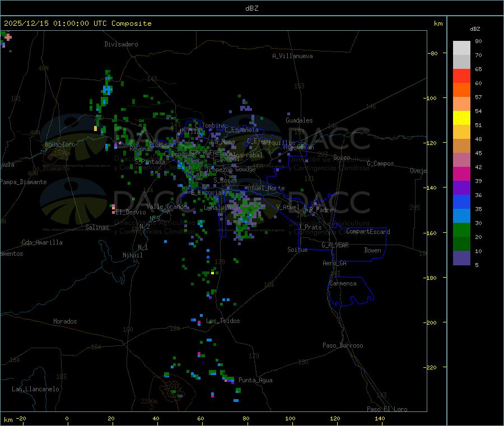504x426 pixels.
Task: Select the magenta 42 dBZ legend color
Action: tap(461, 174)
